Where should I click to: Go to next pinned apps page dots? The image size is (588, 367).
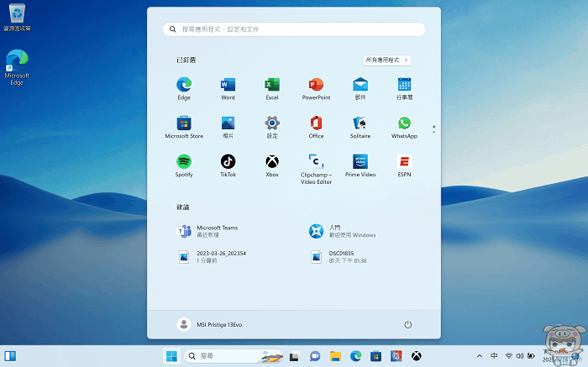click(434, 129)
